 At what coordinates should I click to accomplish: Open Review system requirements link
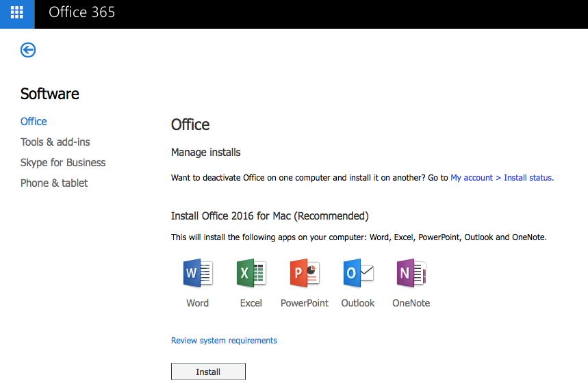pos(224,341)
